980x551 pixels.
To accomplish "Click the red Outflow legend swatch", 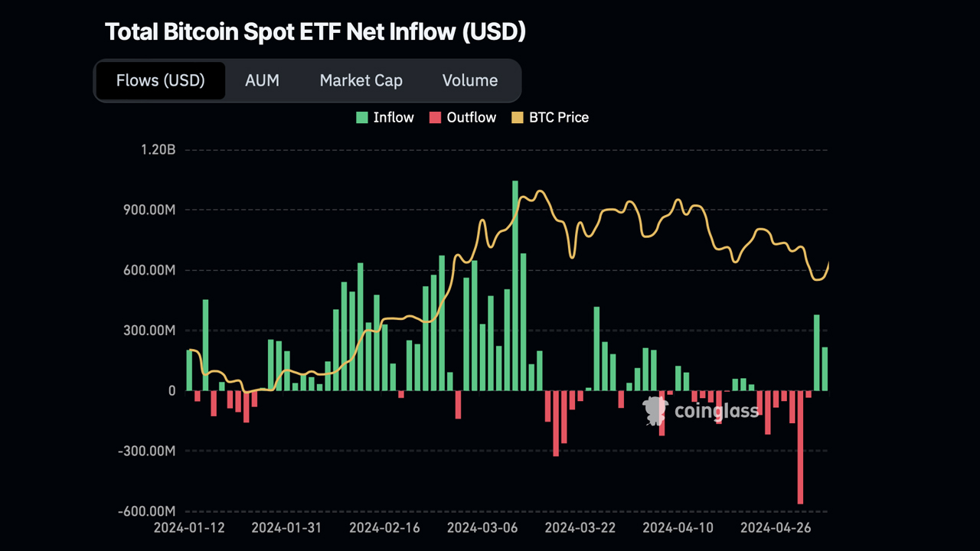I will (x=436, y=117).
